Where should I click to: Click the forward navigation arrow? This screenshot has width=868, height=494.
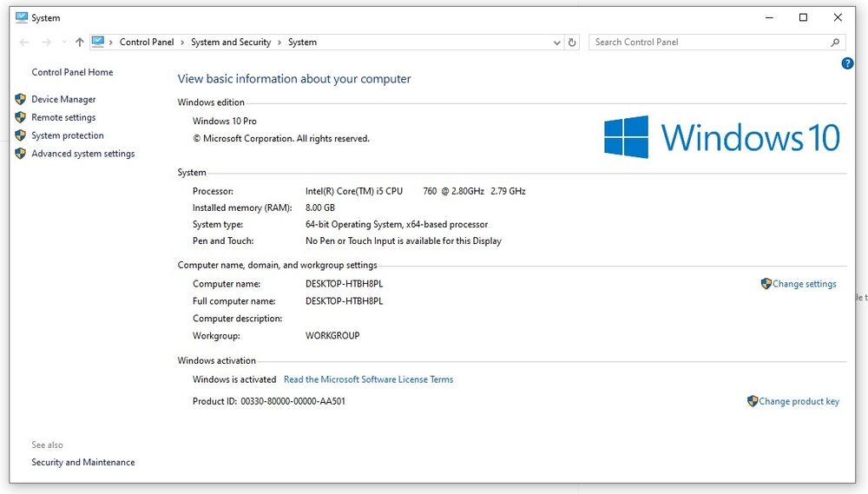pos(46,42)
